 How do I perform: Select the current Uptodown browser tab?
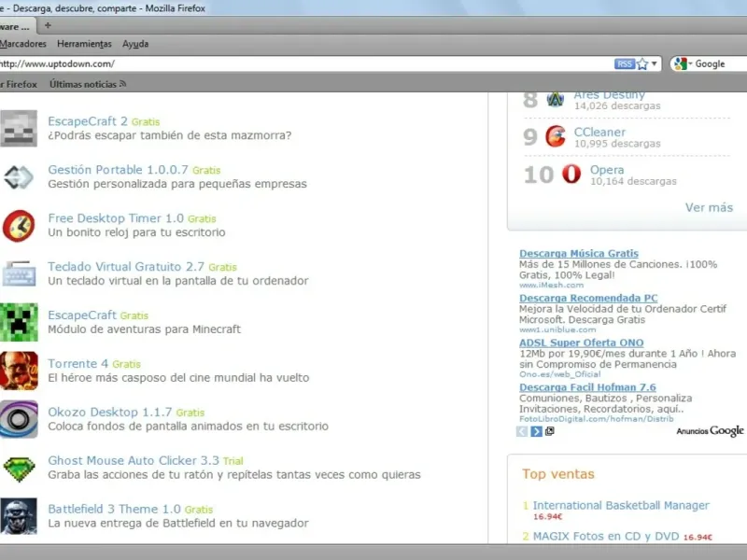(x=17, y=26)
